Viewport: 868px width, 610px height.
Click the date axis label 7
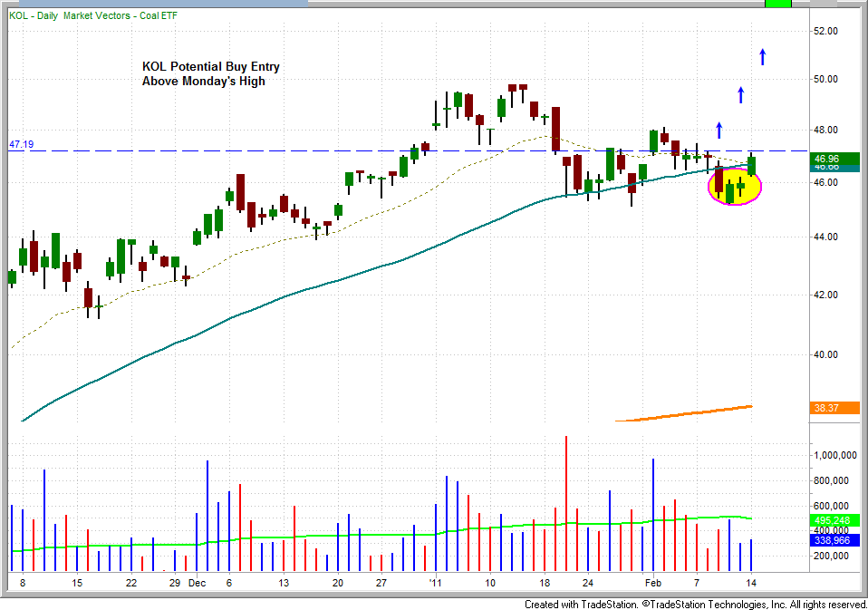pyautogui.click(x=697, y=583)
